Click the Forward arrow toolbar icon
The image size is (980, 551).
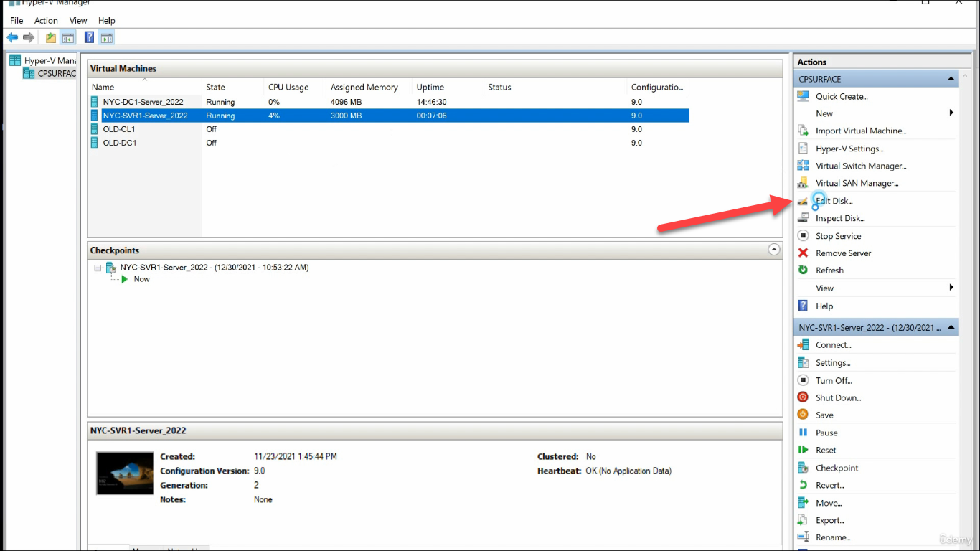pos(29,37)
